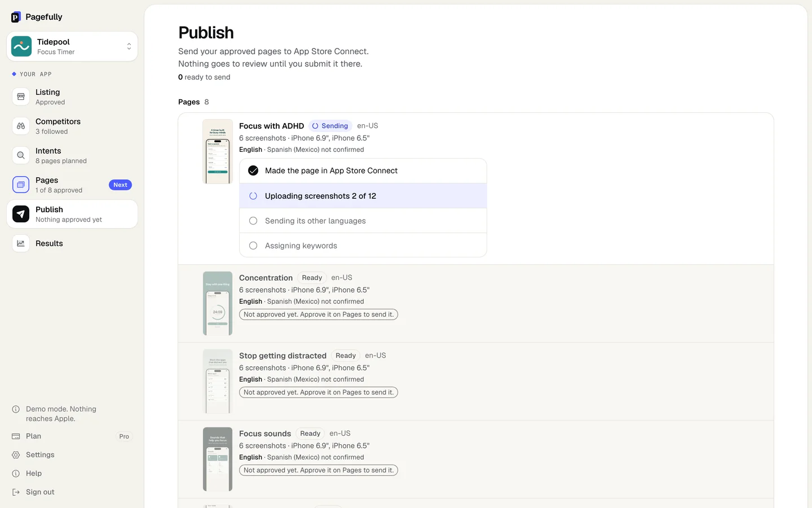Click the circle beside Sending its other languages

[253, 221]
